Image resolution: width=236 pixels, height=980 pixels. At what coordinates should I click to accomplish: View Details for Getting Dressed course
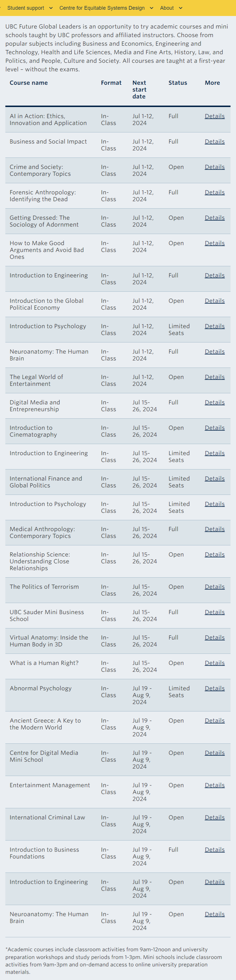tap(215, 218)
